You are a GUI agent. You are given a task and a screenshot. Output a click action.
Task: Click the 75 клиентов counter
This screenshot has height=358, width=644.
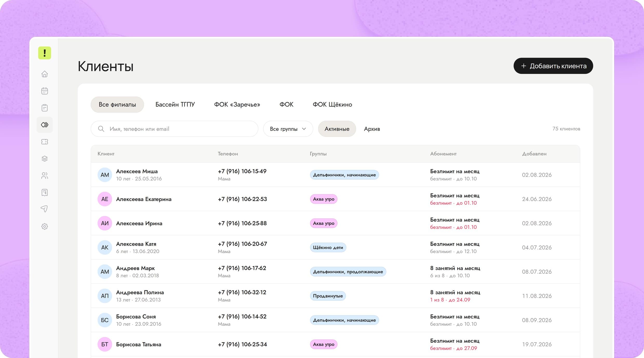coord(566,129)
